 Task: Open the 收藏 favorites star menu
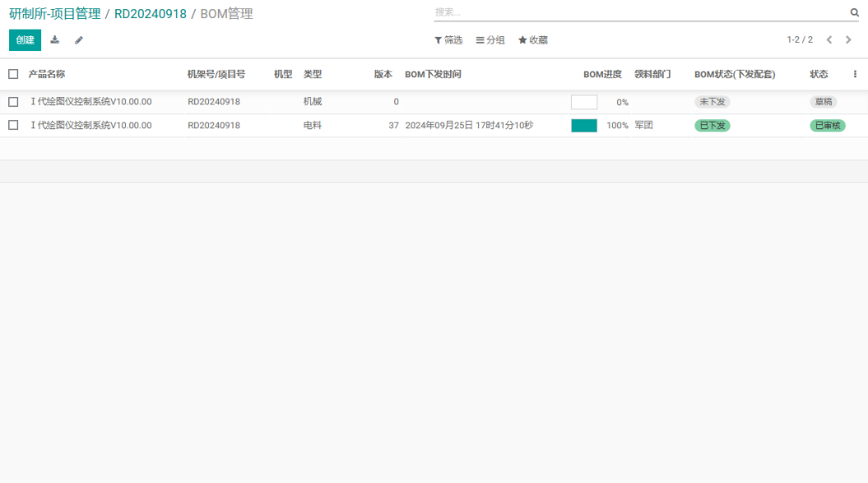532,40
